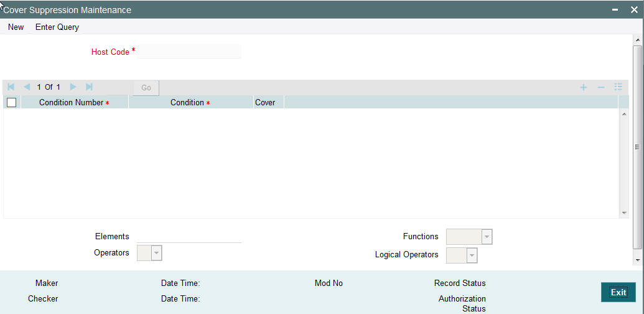
Task: Click the Maker label
Action: (47, 283)
